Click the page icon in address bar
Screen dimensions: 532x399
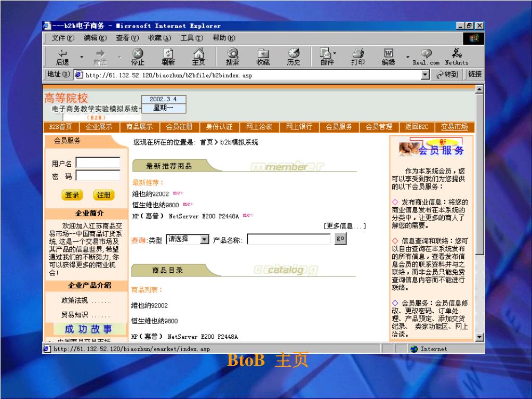point(79,75)
